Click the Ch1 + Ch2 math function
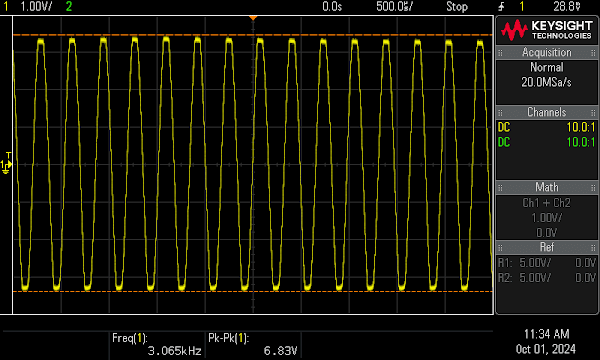 point(546,203)
